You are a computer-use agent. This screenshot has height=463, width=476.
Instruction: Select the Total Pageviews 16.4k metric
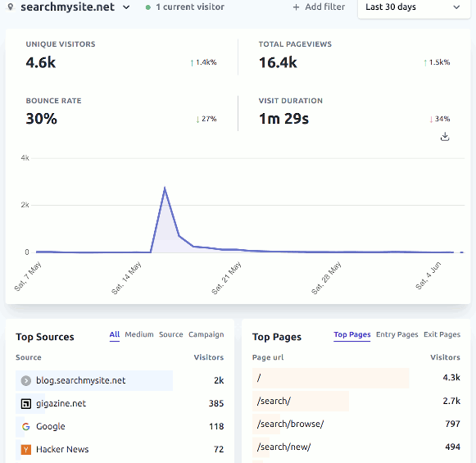[355, 56]
